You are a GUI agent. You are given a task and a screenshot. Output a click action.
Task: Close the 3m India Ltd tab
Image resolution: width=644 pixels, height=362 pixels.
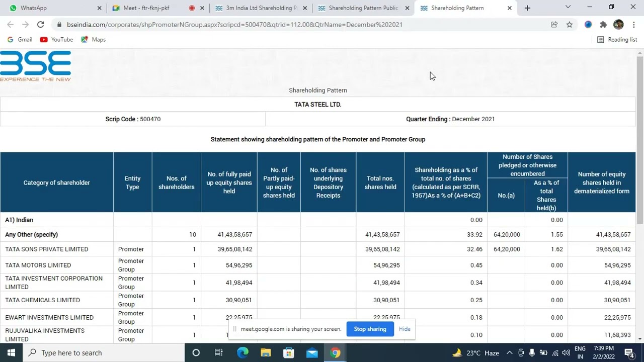click(x=305, y=8)
